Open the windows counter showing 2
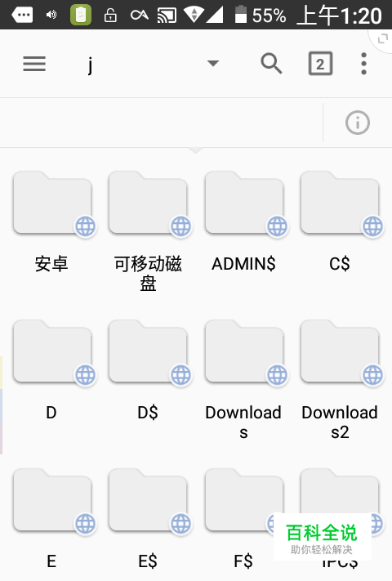 (320, 64)
